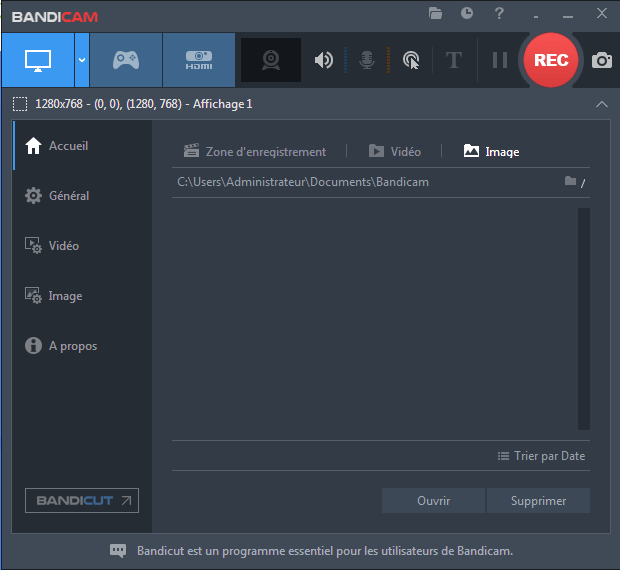The width and height of the screenshot is (620, 575).
Task: Click the rectangle selection area icon
Action: click(x=20, y=104)
